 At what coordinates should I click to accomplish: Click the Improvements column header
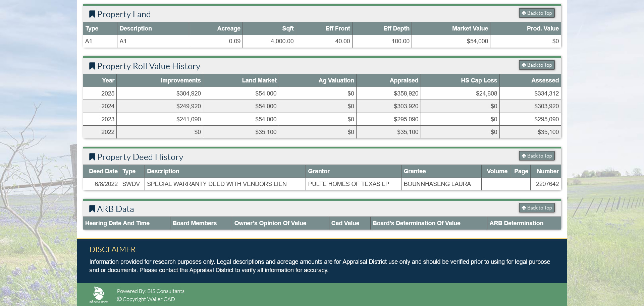click(x=160, y=80)
